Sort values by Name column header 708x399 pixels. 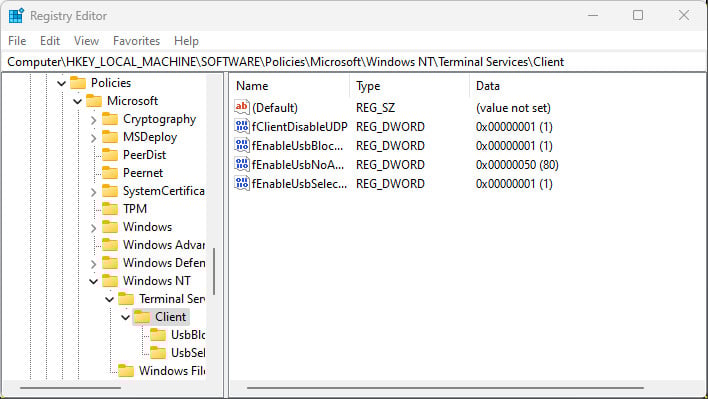click(290, 86)
